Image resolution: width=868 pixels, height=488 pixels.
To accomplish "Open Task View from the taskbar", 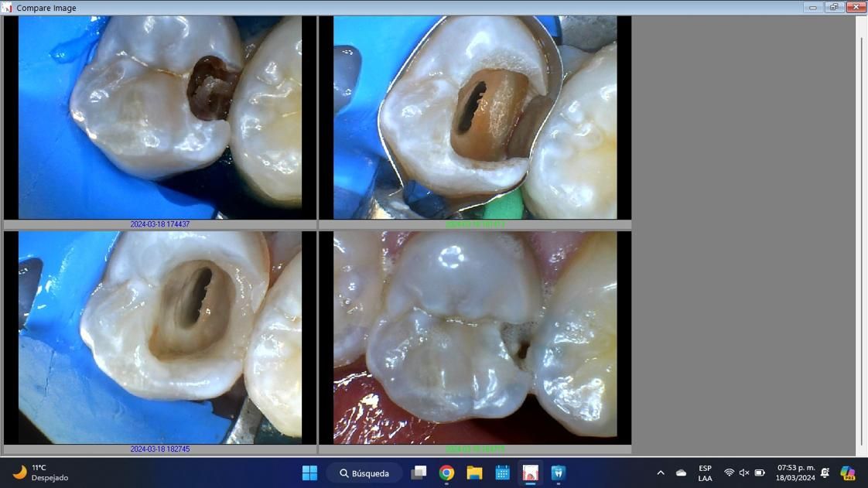I will tap(419, 473).
